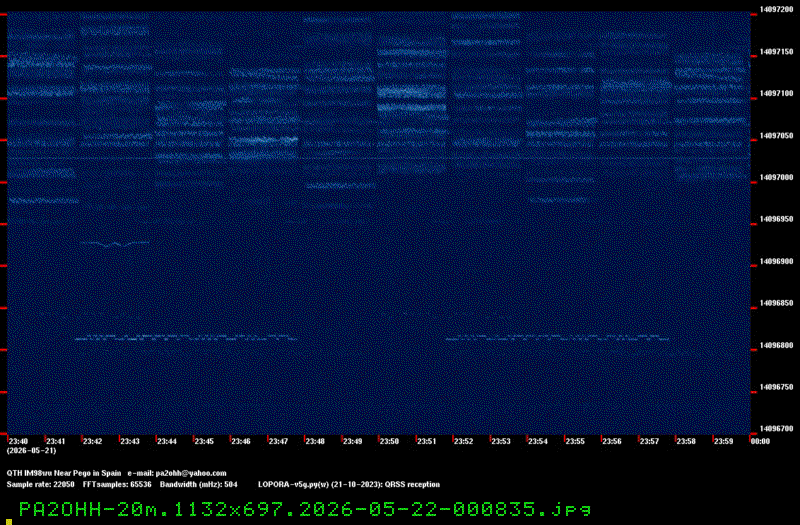This screenshot has width=800, height=525.
Task: Select the 23:55 time tick label
Action: click(574, 441)
